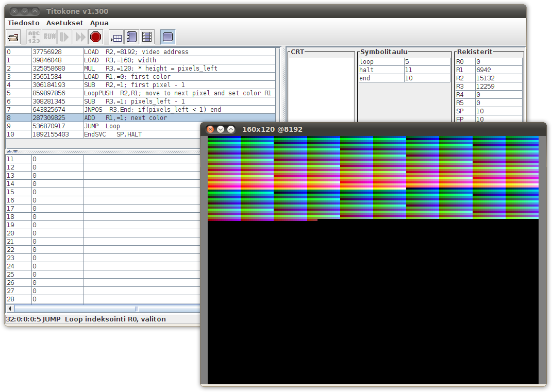Select the 'JNPOS R3,End' code row
The image size is (552, 392).
tap(141, 109)
